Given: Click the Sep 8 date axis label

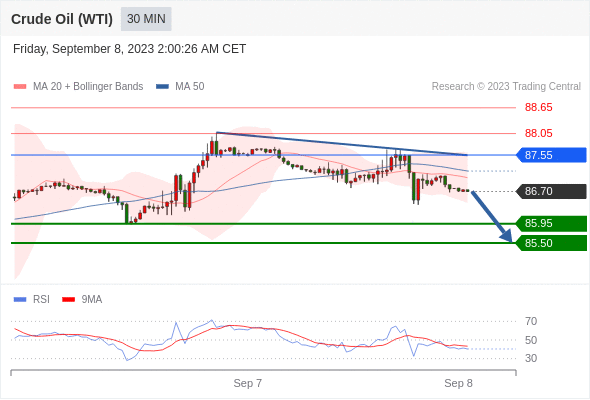Looking at the screenshot, I should coord(458,383).
